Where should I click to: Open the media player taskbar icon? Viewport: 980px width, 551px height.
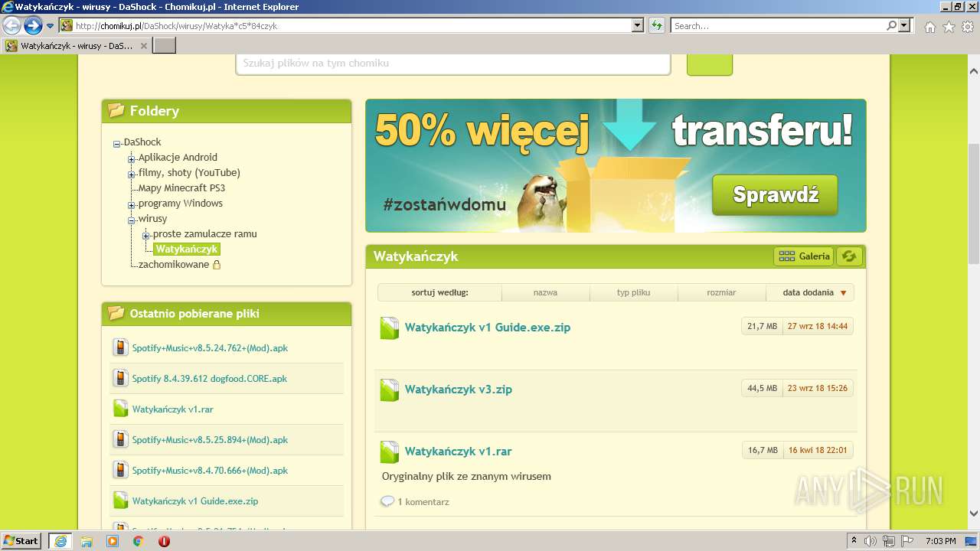pyautogui.click(x=113, y=541)
